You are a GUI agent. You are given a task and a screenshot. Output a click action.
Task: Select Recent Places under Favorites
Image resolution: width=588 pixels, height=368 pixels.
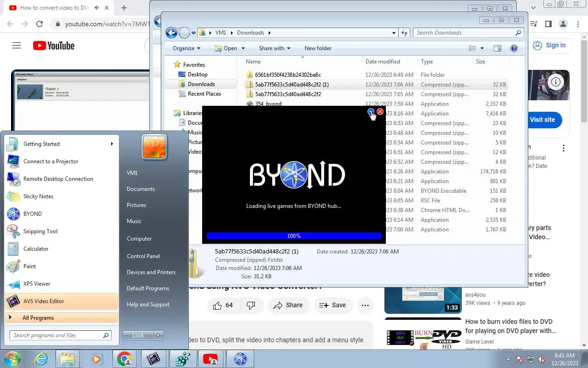[x=204, y=94]
